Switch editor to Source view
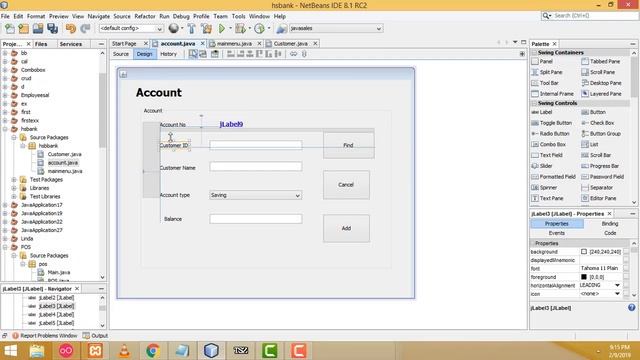 121,54
